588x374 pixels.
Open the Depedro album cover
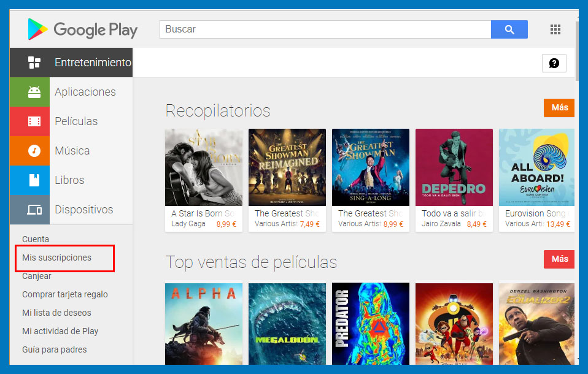(454, 167)
